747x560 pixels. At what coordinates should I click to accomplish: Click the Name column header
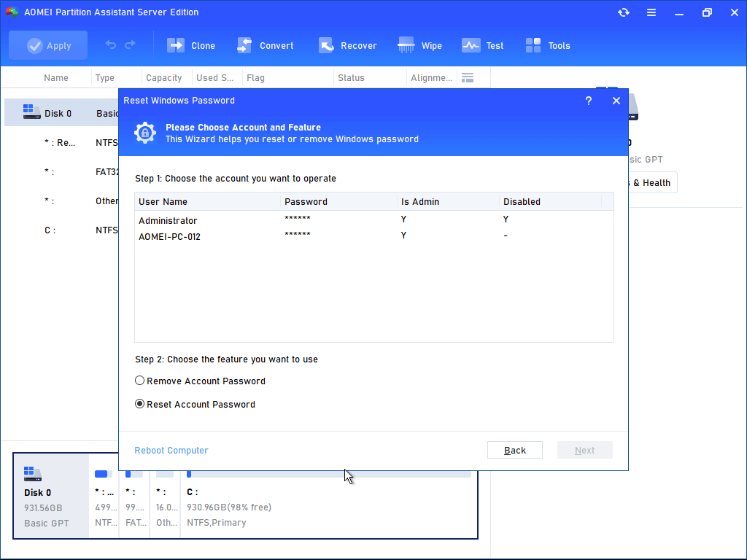55,77
